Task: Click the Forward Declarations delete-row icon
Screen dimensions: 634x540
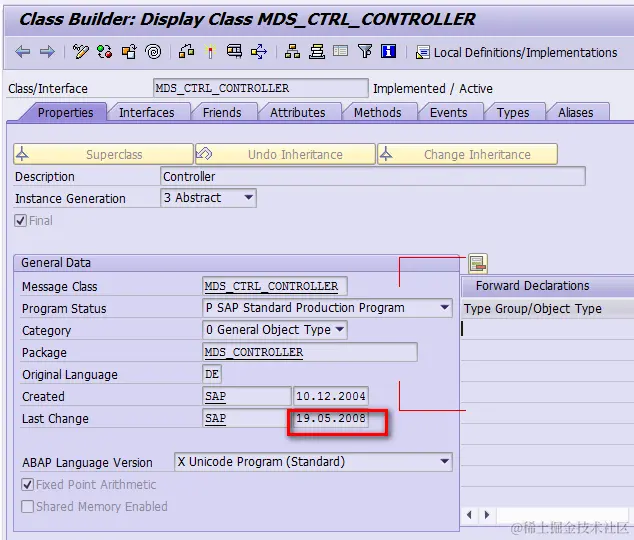Action: tap(478, 264)
